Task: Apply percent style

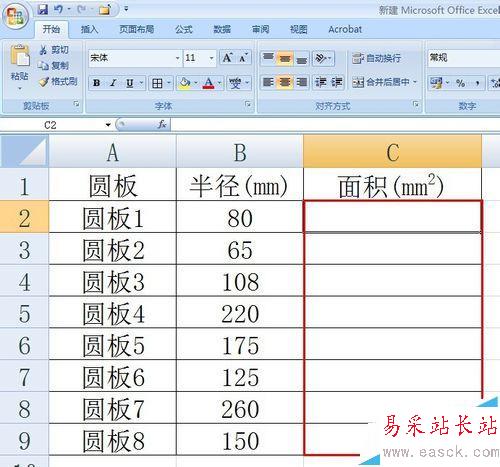Action: [461, 83]
